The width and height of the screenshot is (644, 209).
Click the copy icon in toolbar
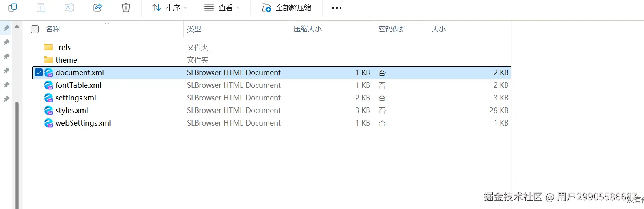point(13,7)
